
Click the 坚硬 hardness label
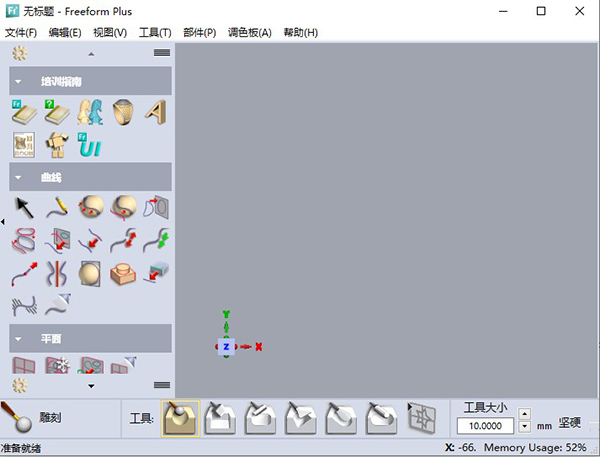[x=570, y=423]
